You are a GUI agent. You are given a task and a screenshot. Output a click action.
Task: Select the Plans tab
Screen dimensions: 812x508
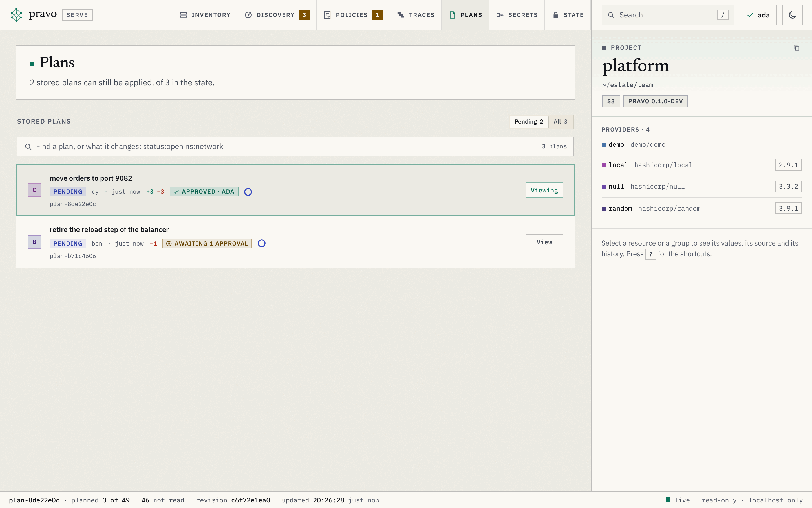point(465,15)
